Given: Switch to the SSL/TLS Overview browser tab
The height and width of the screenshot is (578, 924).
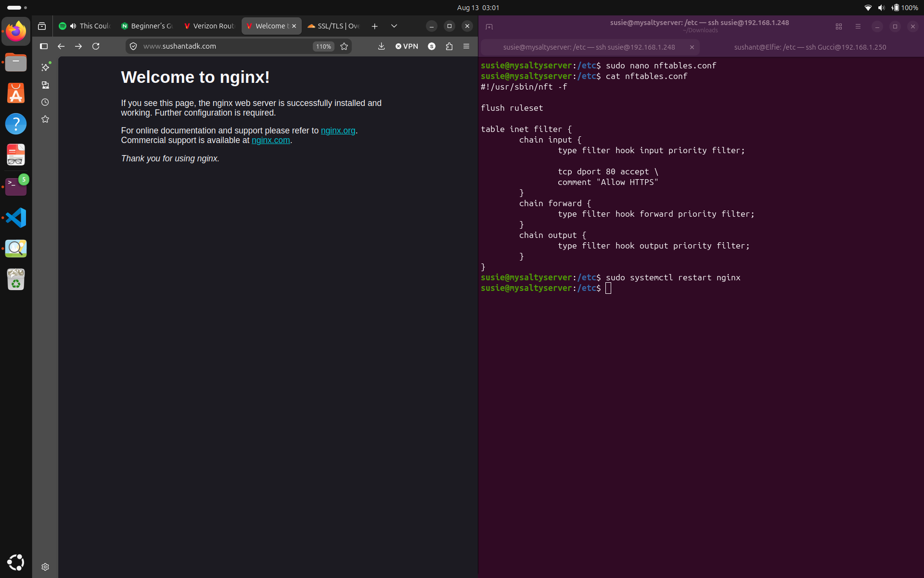Looking at the screenshot, I should coord(334,26).
